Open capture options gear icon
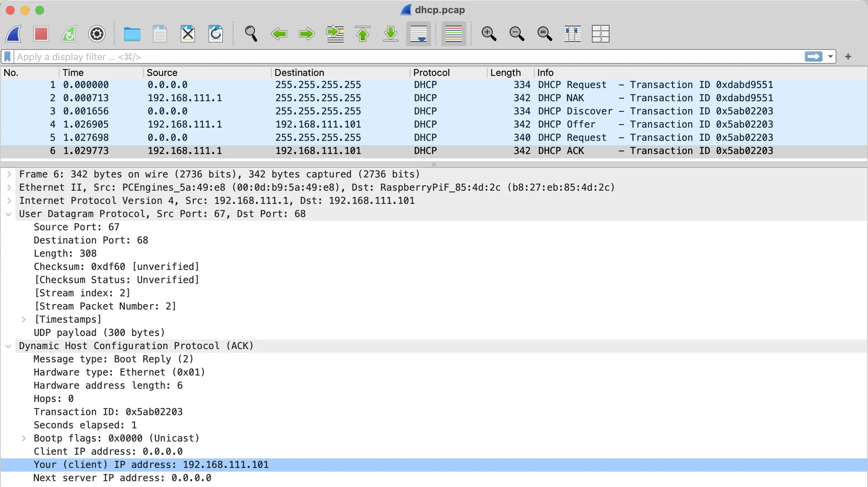Screen dimensions: 868x487 pyautogui.click(x=97, y=34)
